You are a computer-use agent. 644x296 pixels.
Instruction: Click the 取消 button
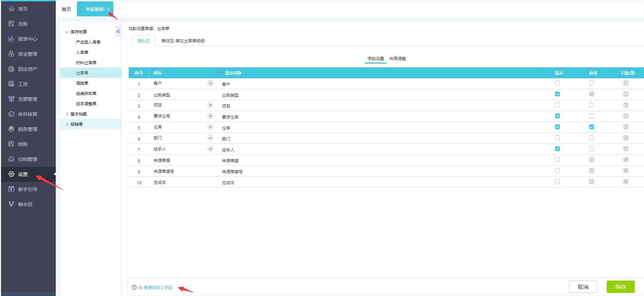point(583,287)
